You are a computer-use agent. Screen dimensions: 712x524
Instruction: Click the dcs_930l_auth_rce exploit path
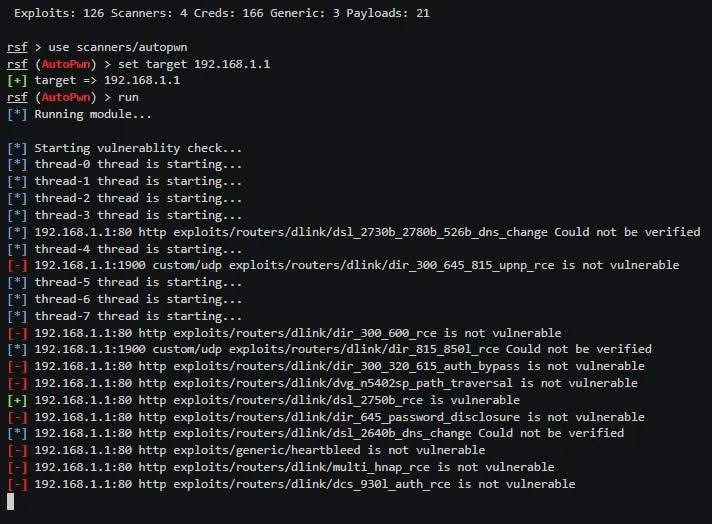[312, 484]
